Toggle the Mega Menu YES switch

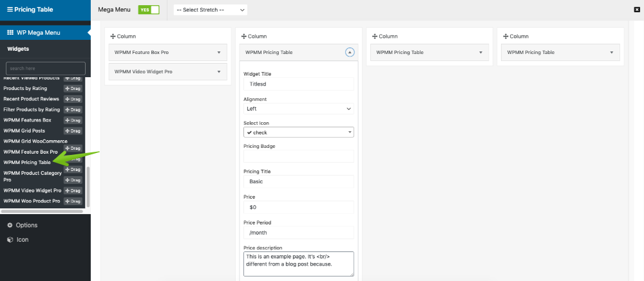point(149,10)
